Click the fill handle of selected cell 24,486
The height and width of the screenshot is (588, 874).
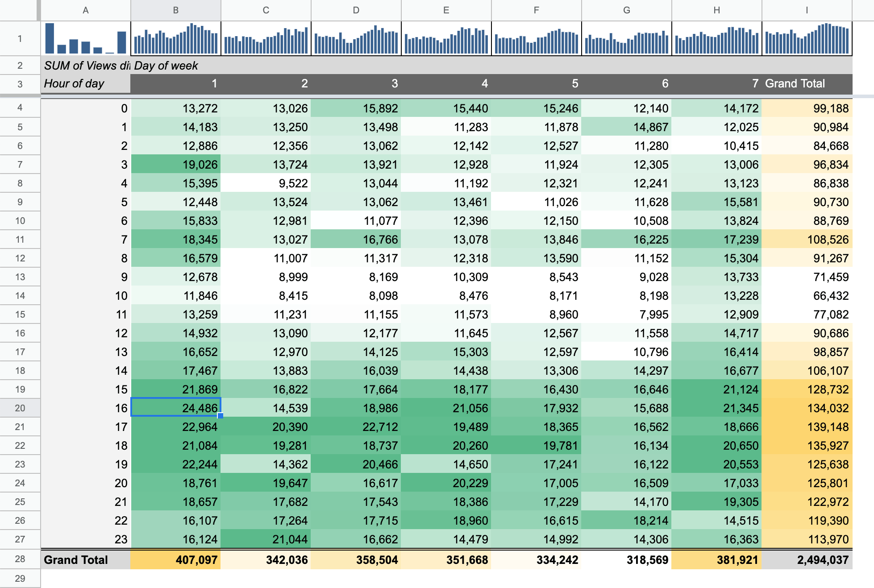pyautogui.click(x=221, y=416)
